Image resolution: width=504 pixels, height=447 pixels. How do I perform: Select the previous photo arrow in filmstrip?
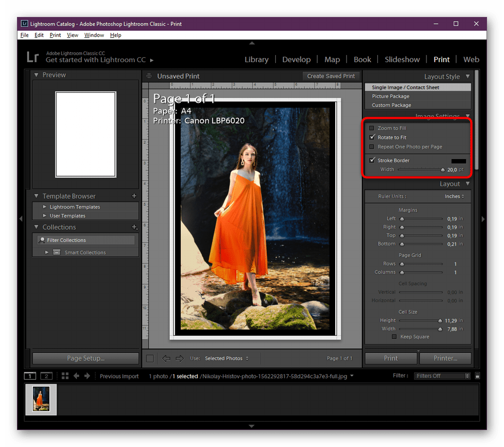76,376
